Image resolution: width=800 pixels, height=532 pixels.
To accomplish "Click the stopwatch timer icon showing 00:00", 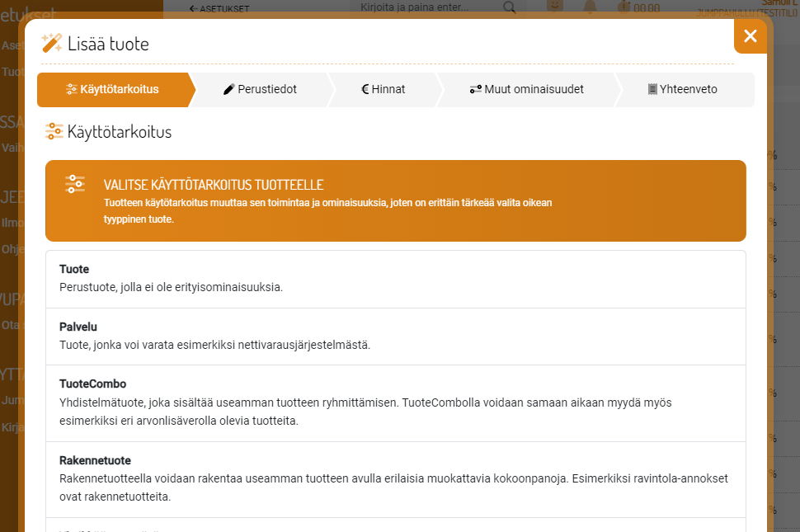I will pos(624,7).
